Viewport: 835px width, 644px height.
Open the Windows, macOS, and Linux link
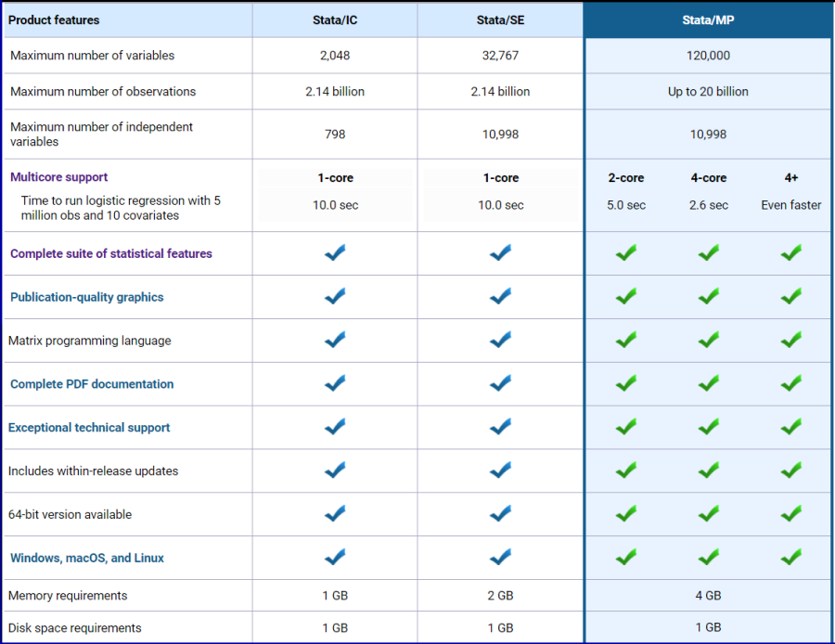tap(87, 559)
